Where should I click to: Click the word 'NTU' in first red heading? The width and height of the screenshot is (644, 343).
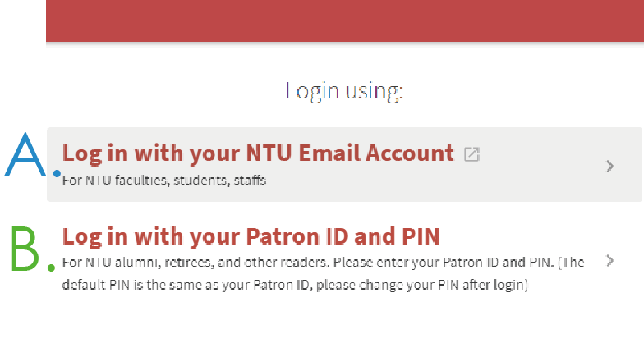click(x=269, y=153)
